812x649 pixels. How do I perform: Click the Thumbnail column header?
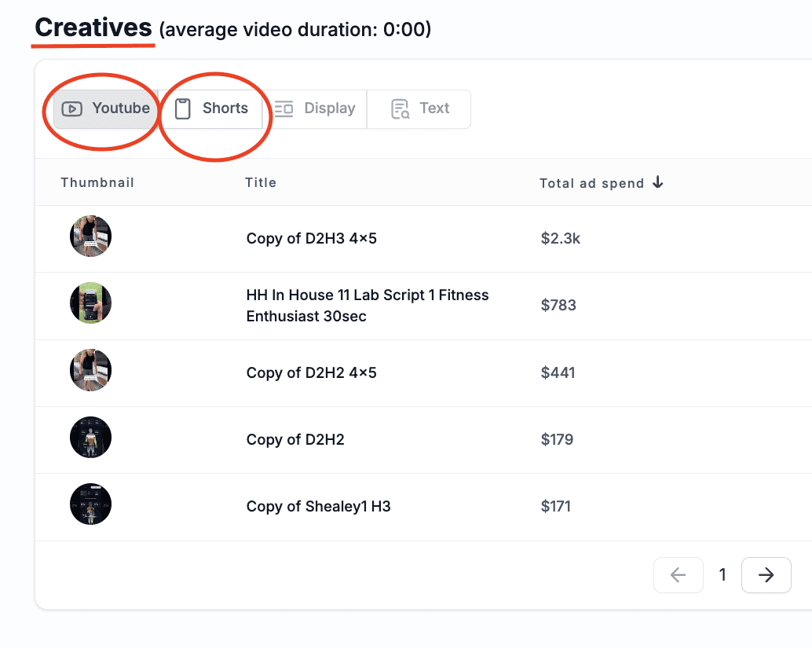pos(97,182)
